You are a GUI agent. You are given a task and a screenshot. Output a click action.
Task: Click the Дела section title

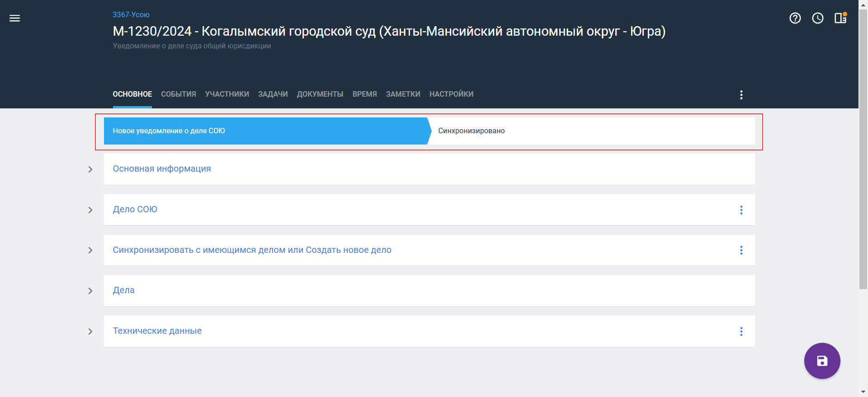point(124,290)
